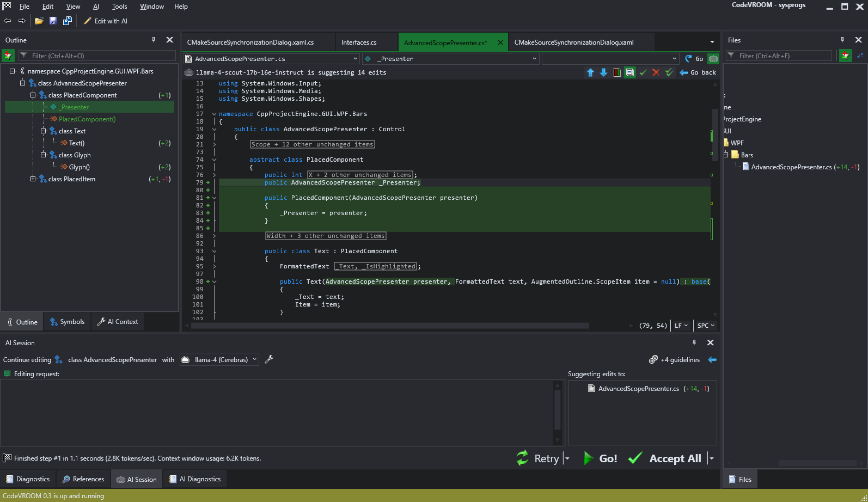Focus the Outline filter field
This screenshot has width=868, height=502.
[x=97, y=56]
